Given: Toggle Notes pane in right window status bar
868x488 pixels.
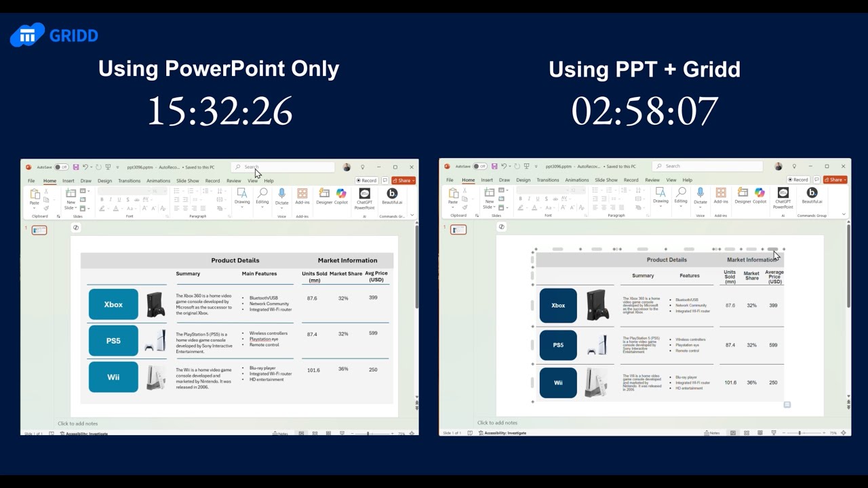Looking at the screenshot, I should (x=712, y=432).
